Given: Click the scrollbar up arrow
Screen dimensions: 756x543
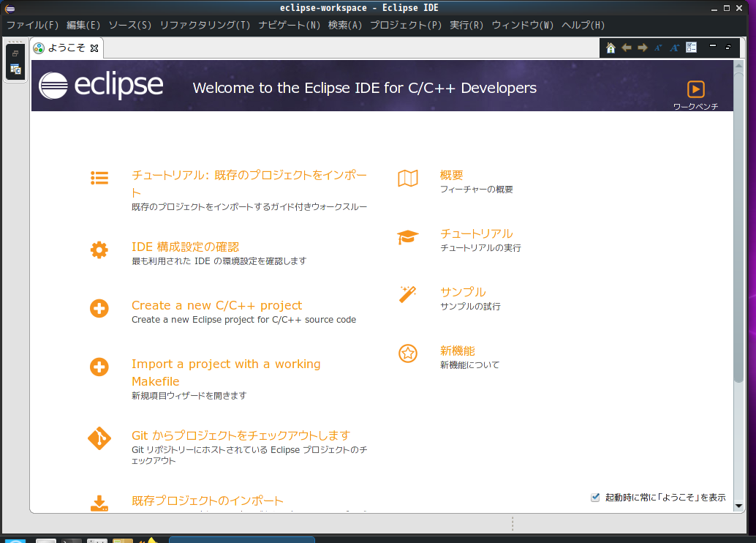Looking at the screenshot, I should click(x=738, y=65).
